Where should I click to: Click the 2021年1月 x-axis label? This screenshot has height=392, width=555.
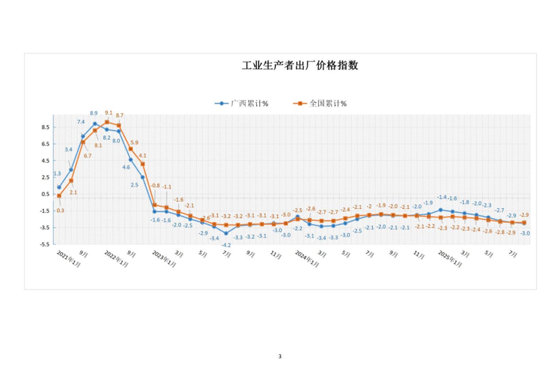click(x=69, y=259)
